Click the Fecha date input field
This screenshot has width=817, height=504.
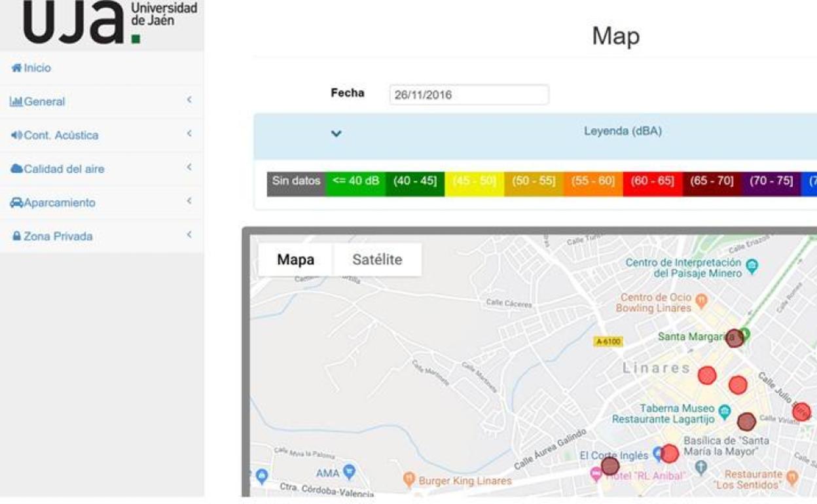click(469, 95)
